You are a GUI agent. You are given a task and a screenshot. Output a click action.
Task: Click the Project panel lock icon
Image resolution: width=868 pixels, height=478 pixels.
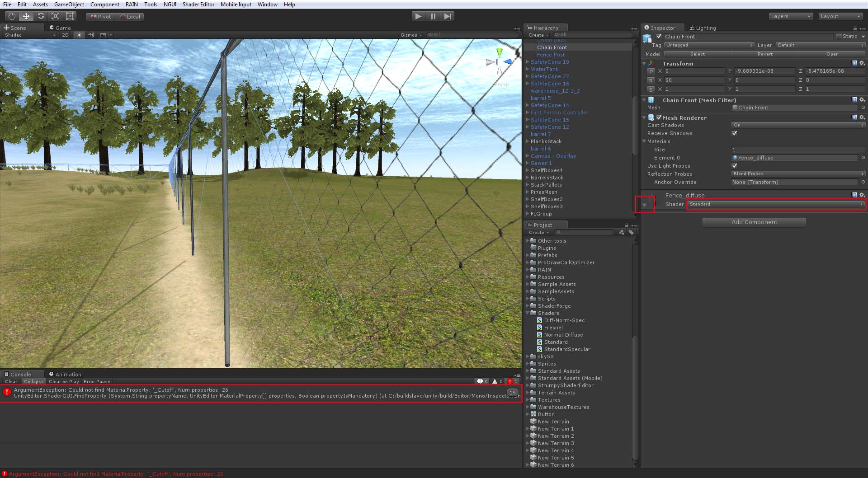627,225
